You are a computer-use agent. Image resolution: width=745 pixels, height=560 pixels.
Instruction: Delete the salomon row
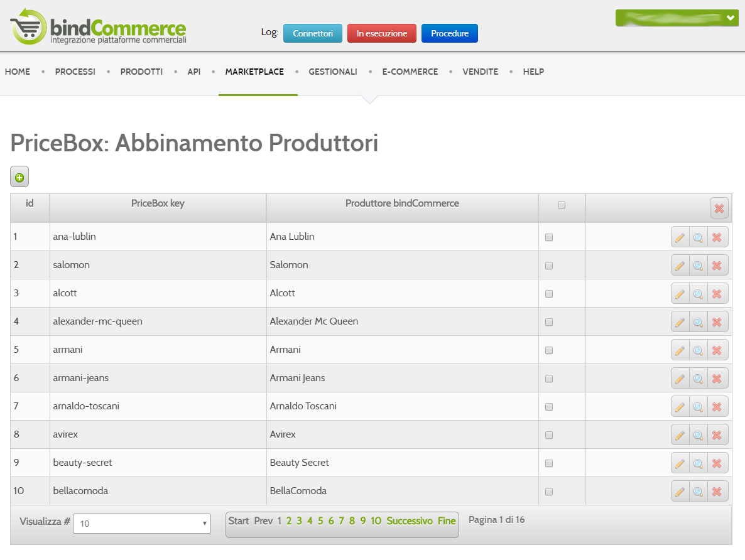pyautogui.click(x=717, y=265)
